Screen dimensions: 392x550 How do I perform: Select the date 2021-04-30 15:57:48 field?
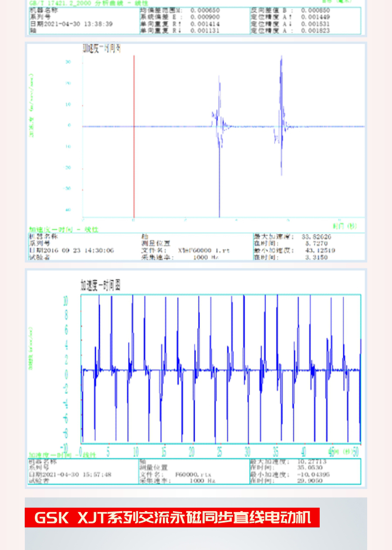[x=71, y=474]
